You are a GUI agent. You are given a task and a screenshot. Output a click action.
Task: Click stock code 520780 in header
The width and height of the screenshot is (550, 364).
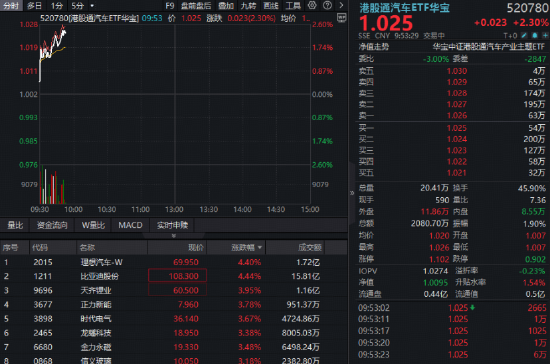(527, 8)
